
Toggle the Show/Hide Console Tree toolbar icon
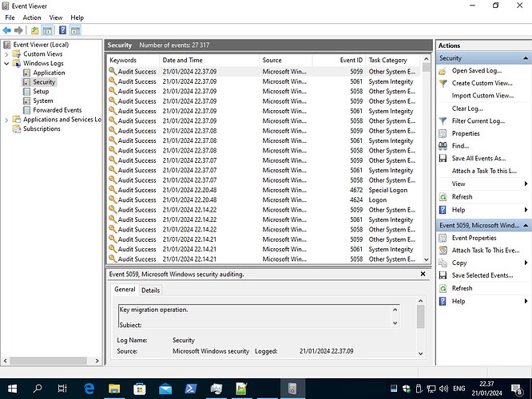point(47,30)
